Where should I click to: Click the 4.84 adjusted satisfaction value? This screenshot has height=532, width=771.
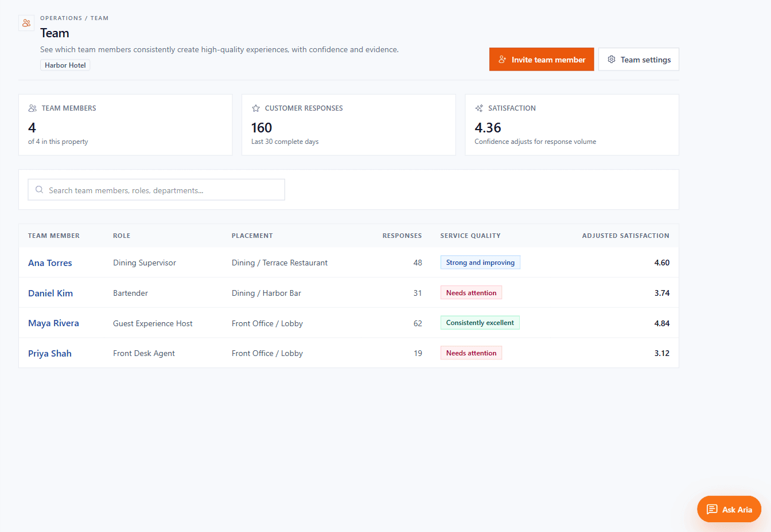point(661,323)
